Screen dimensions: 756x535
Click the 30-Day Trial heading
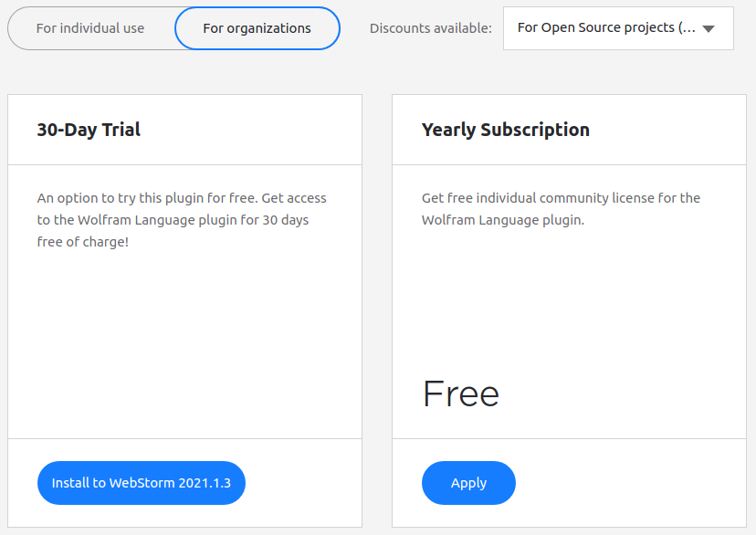89,130
